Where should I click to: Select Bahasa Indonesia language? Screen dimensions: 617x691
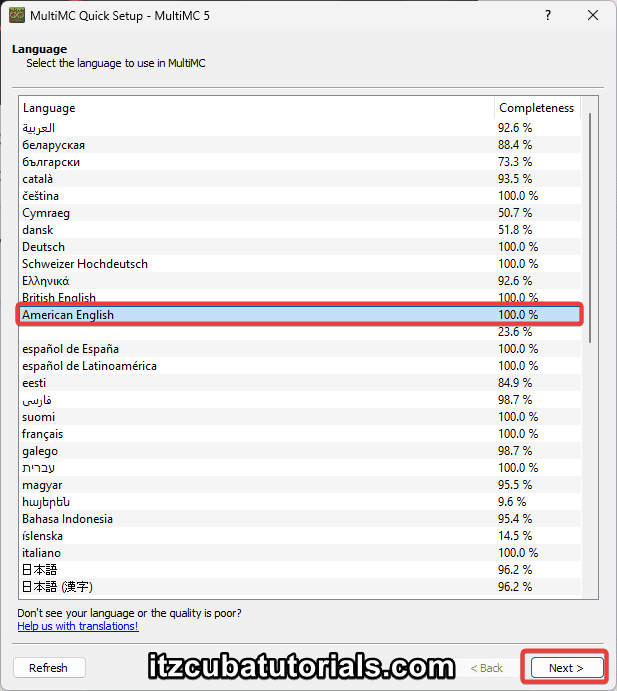tap(68, 519)
